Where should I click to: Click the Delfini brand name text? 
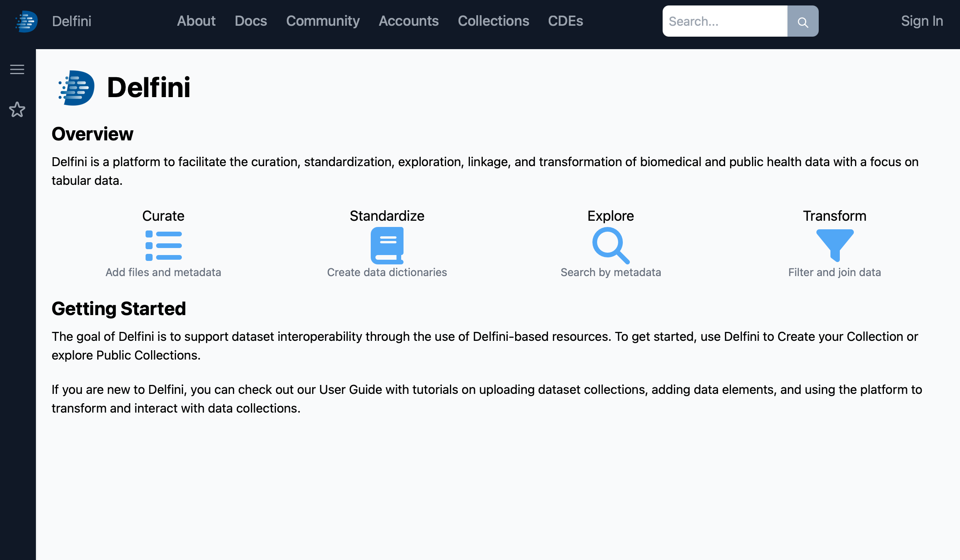pyautogui.click(x=72, y=21)
